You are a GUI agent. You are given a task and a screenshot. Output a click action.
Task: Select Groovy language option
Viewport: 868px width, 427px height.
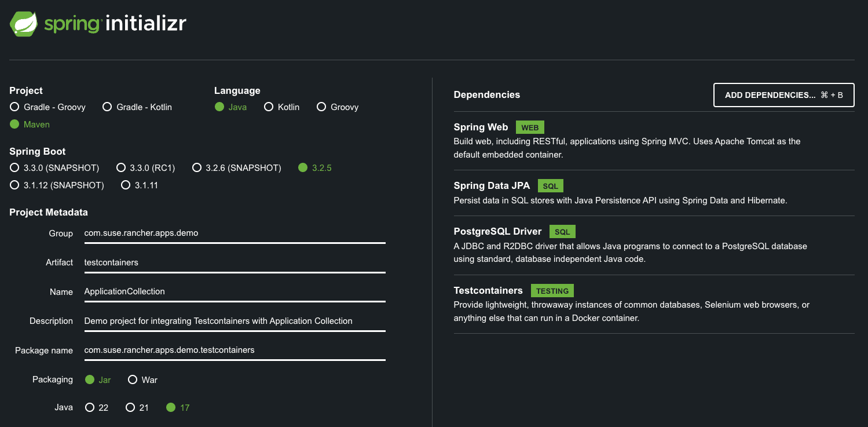click(321, 107)
